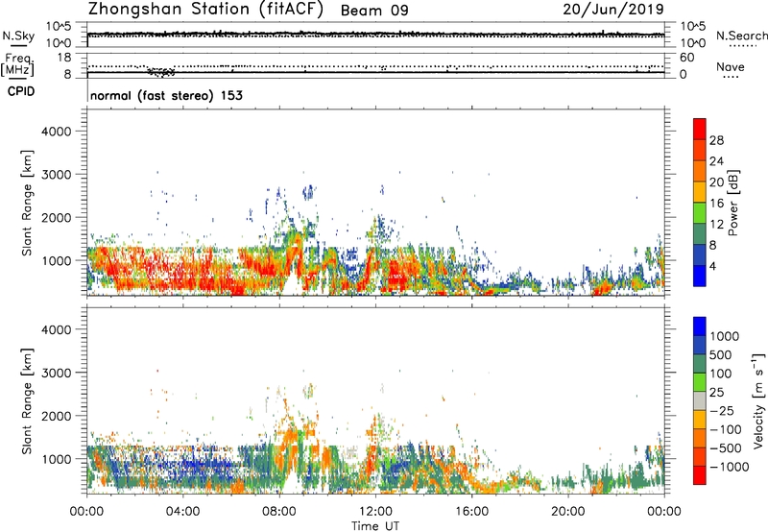Click the red top segment of Power colorbar
The width and height of the screenshot is (768, 532).
(700, 129)
